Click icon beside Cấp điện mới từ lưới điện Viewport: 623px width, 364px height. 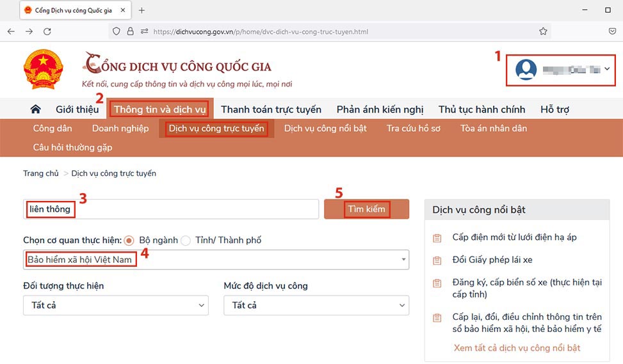[x=437, y=238]
